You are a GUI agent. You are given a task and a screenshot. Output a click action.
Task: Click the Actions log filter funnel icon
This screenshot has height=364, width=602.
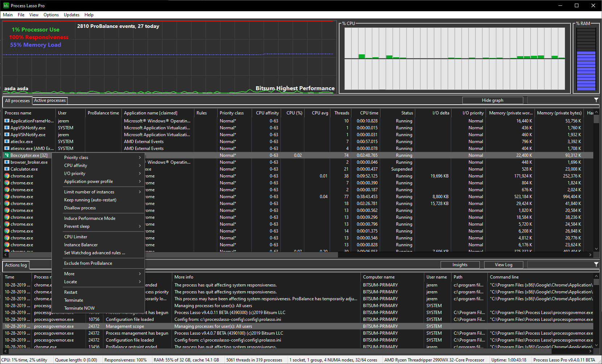click(x=596, y=264)
